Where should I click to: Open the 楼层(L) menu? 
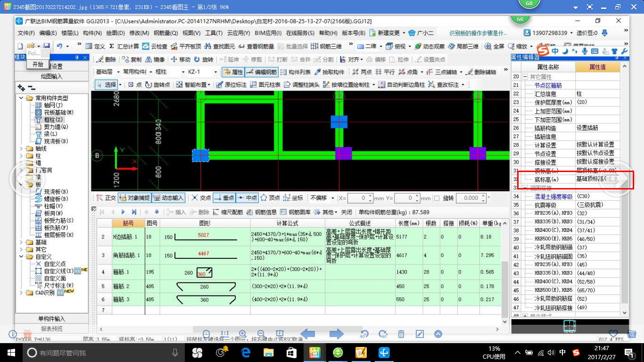(x=70, y=33)
